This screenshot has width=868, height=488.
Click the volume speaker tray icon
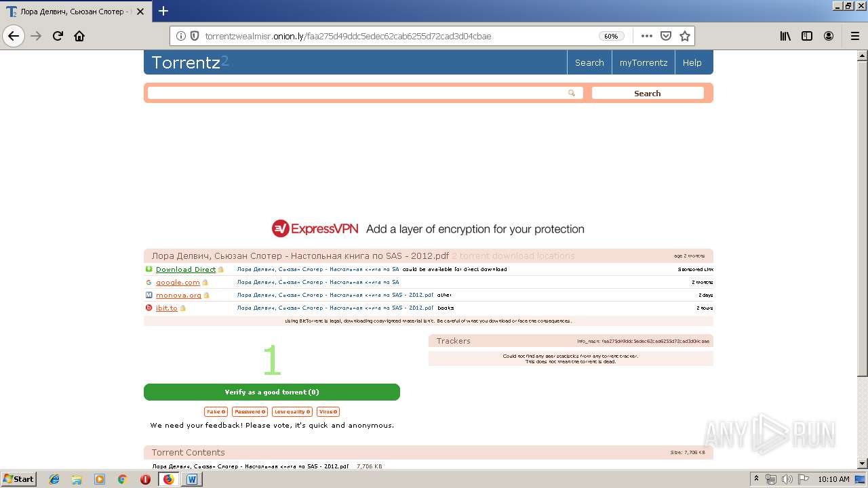787,479
